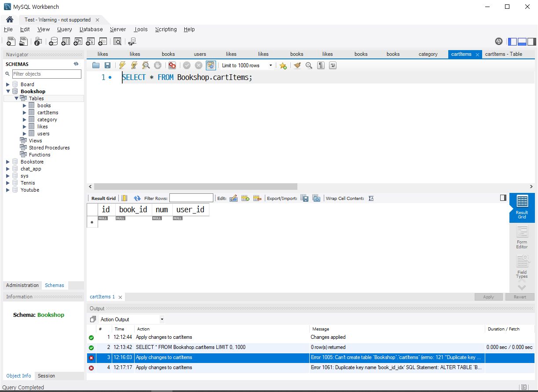Toggle the auto-commit mode button

211,65
